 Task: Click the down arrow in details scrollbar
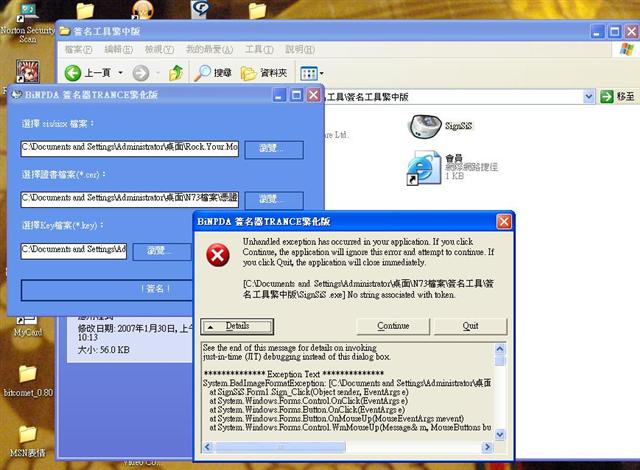point(500,435)
